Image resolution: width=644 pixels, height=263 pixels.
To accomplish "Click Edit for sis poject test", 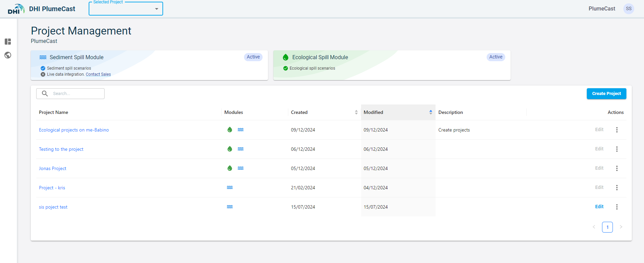I will click(599, 207).
